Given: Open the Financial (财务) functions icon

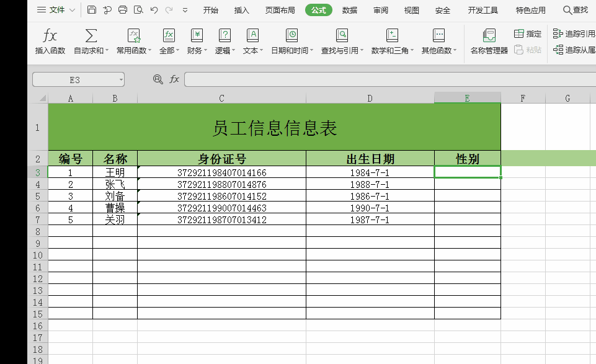Looking at the screenshot, I should (x=197, y=36).
